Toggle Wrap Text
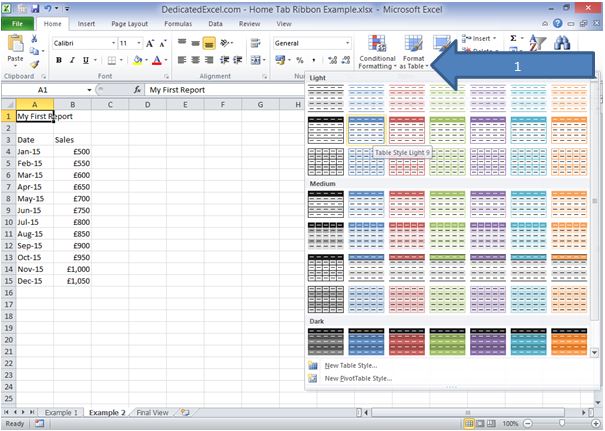This screenshot has width=605, height=431. 255,43
